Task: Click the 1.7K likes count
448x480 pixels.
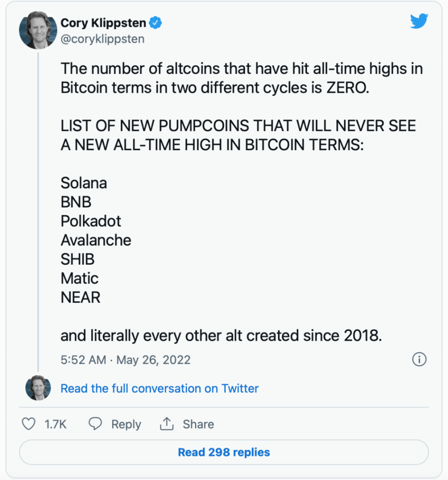Action: 55,424
